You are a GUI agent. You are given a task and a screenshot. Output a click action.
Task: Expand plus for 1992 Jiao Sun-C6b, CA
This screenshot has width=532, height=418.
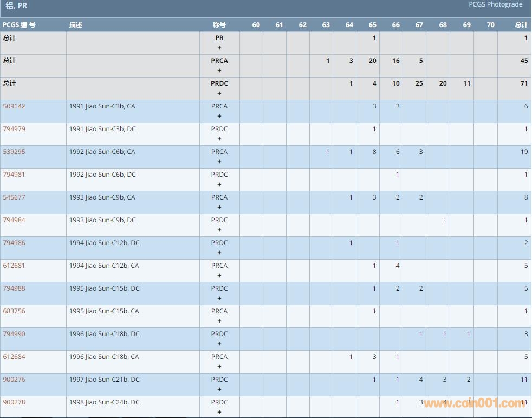pyautogui.click(x=219, y=162)
